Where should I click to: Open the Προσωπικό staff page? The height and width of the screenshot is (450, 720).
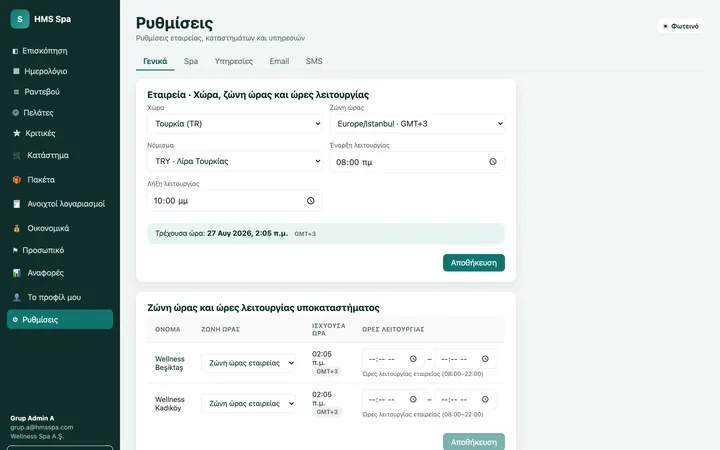click(60, 250)
